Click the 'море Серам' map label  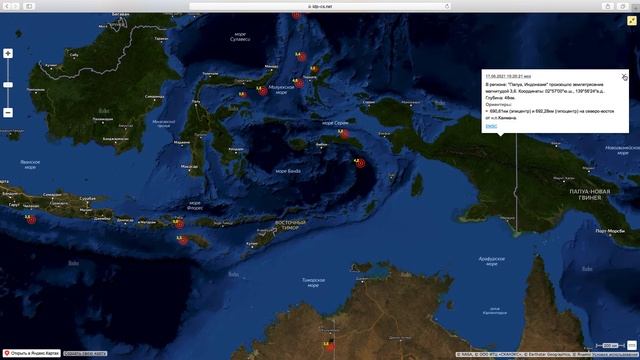click(x=336, y=123)
